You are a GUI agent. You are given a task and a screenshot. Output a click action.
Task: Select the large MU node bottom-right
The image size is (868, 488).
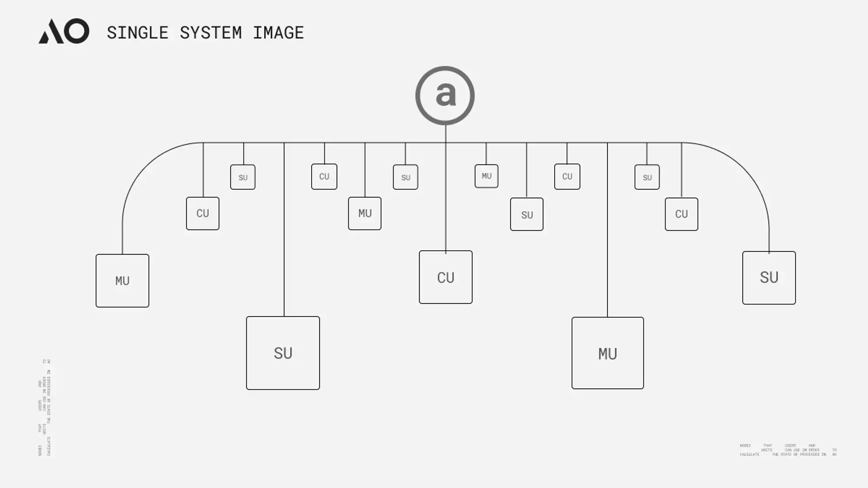pos(607,352)
